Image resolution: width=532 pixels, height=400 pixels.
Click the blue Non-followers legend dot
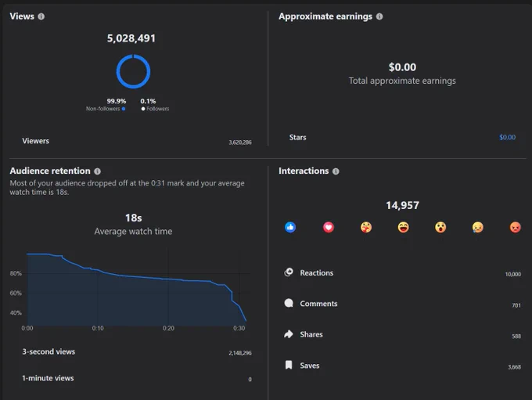pyautogui.click(x=124, y=109)
